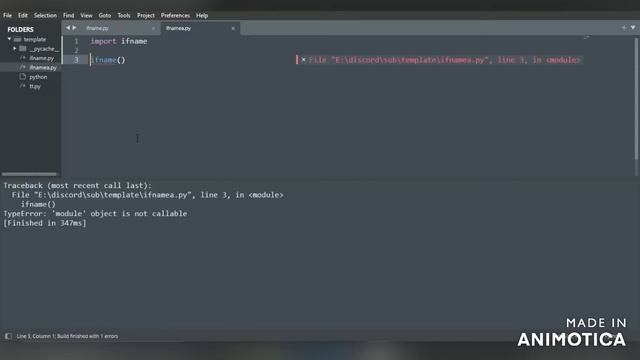Expand the __pycache__ folder arrow
640x360 pixels.
pos(15,49)
